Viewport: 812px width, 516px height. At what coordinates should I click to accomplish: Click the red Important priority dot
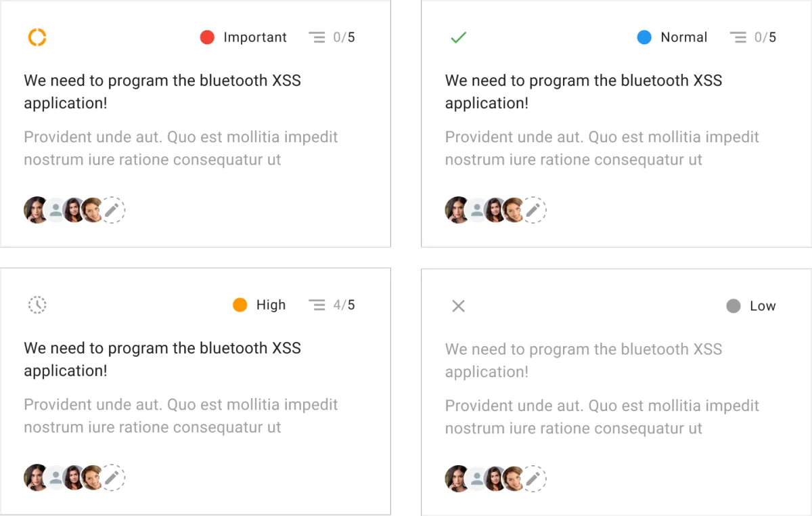[207, 37]
